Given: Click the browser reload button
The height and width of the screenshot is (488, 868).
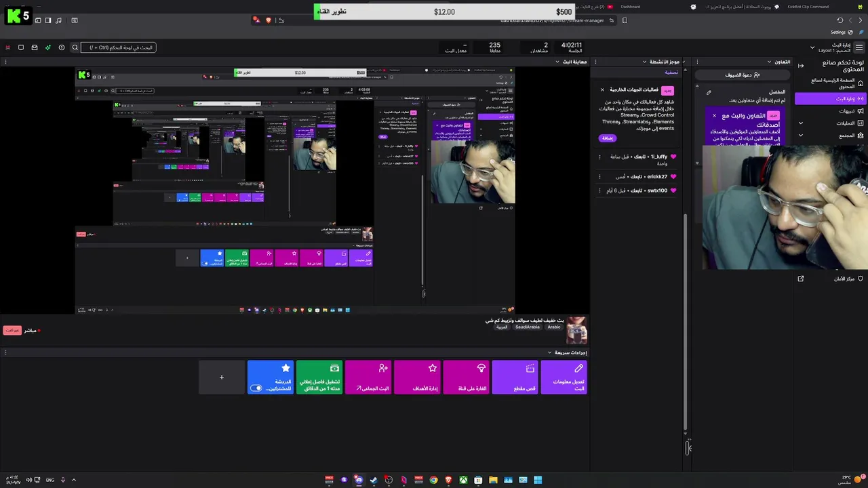Looking at the screenshot, I should click(x=840, y=20).
